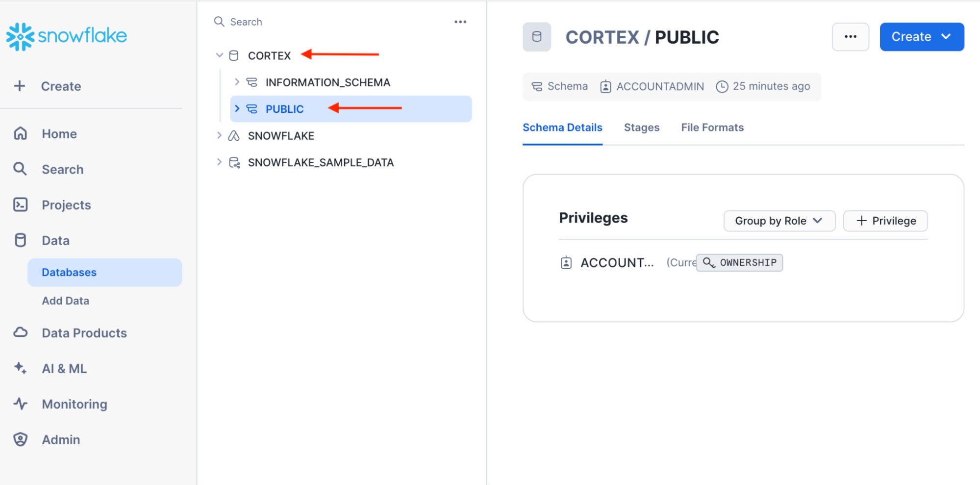Click the '25 minutes ago' text
This screenshot has width=980, height=485.
click(772, 86)
